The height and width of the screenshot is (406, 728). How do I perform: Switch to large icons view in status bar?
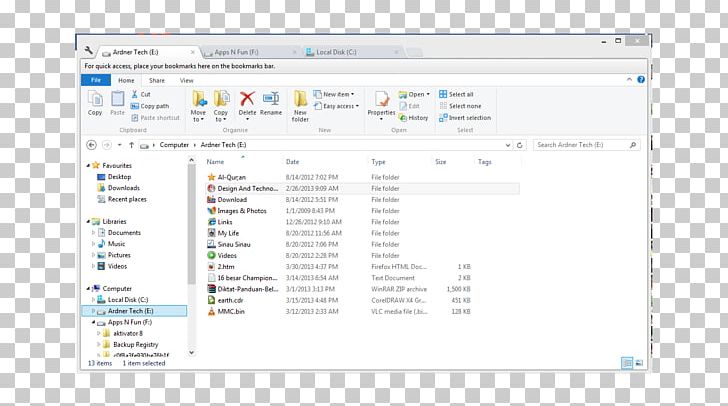click(x=640, y=363)
